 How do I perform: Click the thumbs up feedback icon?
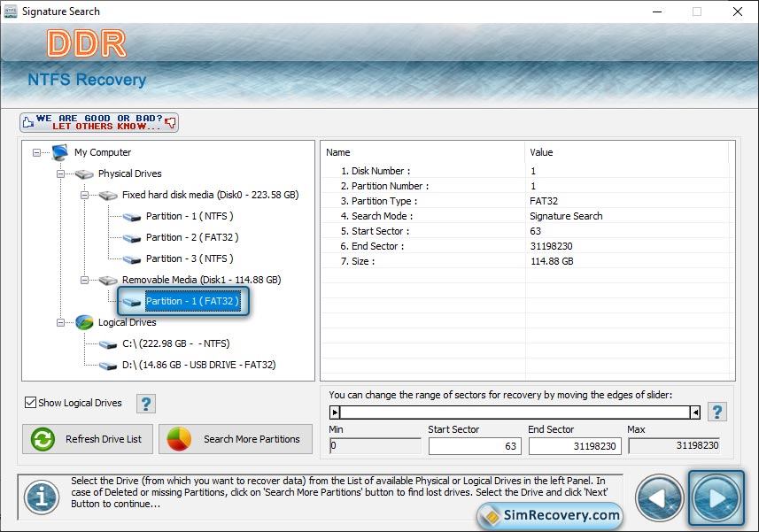28,122
